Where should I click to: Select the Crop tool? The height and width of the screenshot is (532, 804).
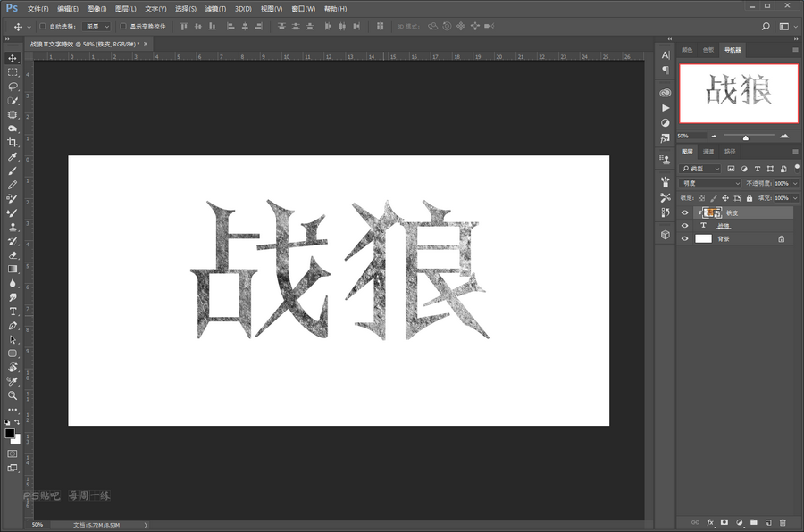pyautogui.click(x=13, y=143)
